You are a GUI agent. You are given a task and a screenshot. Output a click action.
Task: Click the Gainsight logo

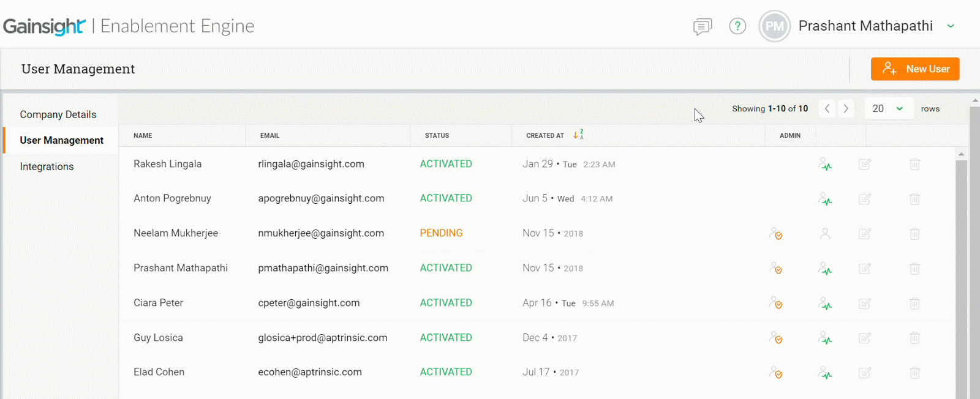tap(44, 26)
